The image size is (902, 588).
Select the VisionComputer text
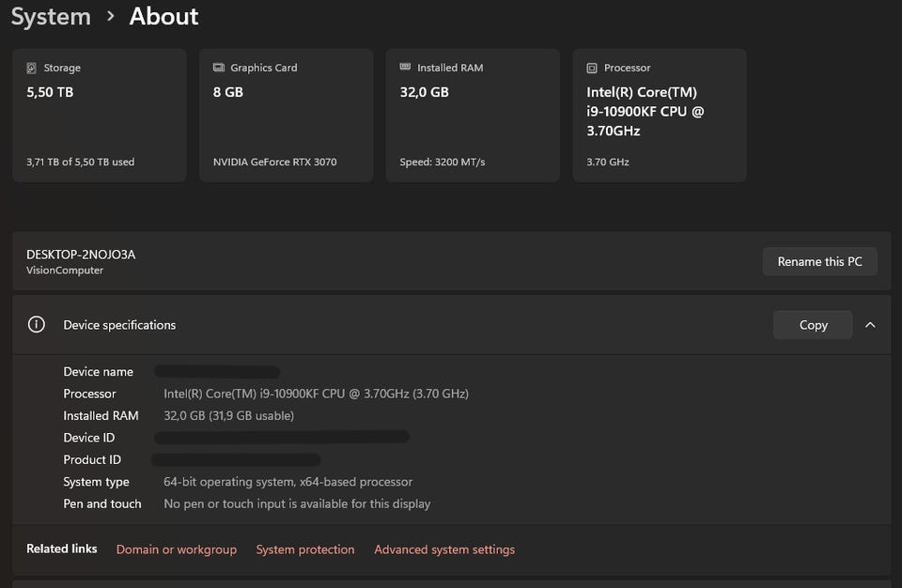65,271
